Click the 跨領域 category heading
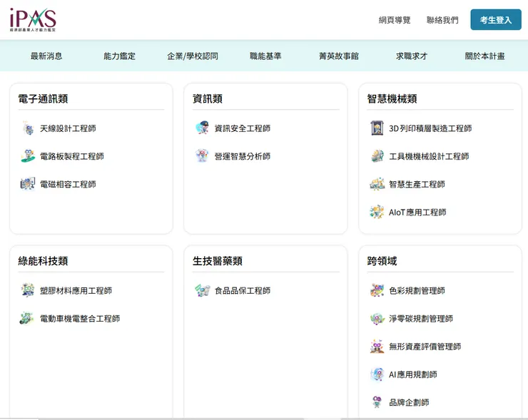 tap(382, 261)
